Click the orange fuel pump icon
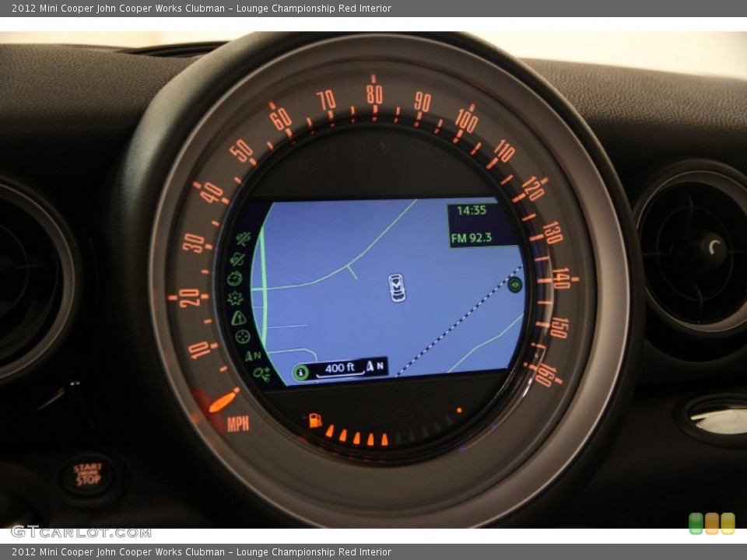The image size is (747, 560). click(x=315, y=421)
